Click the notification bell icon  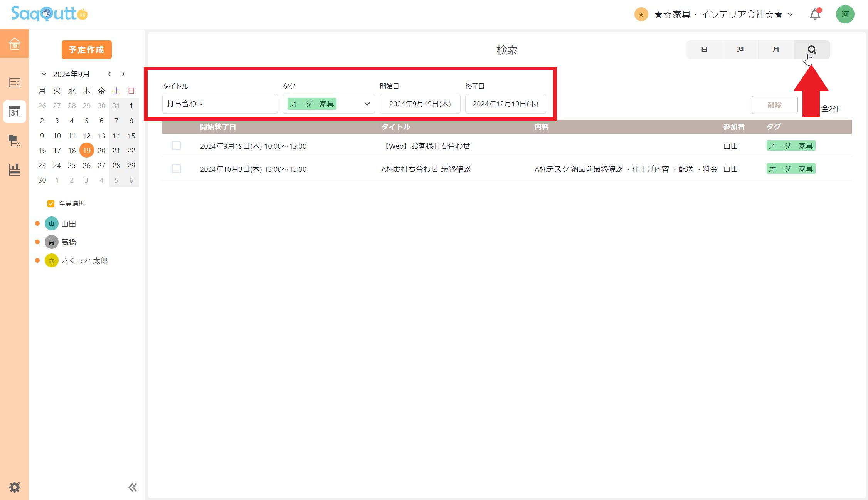coord(815,14)
